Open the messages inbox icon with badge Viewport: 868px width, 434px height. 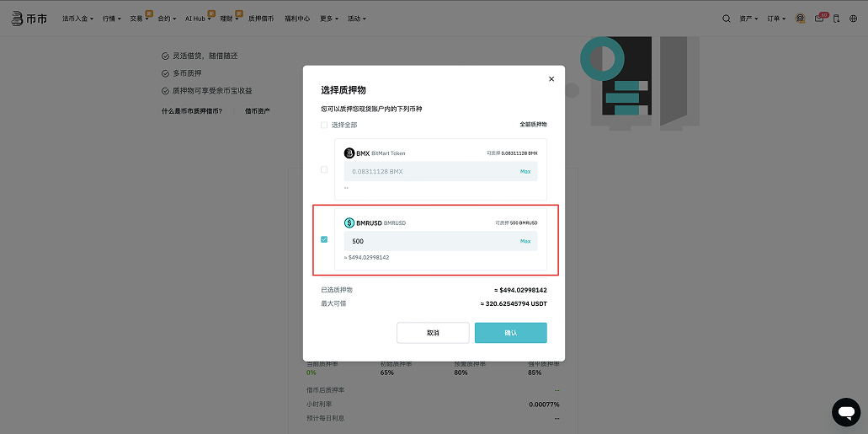click(819, 18)
